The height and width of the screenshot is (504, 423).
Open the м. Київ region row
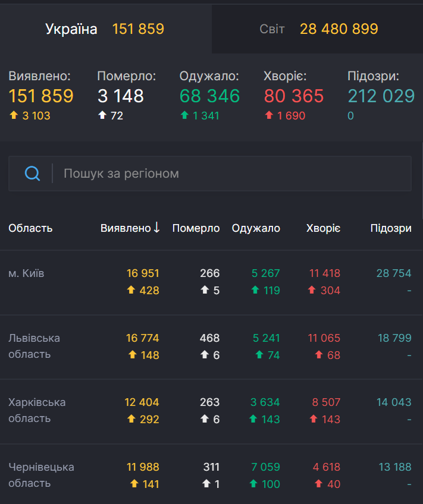(26, 273)
